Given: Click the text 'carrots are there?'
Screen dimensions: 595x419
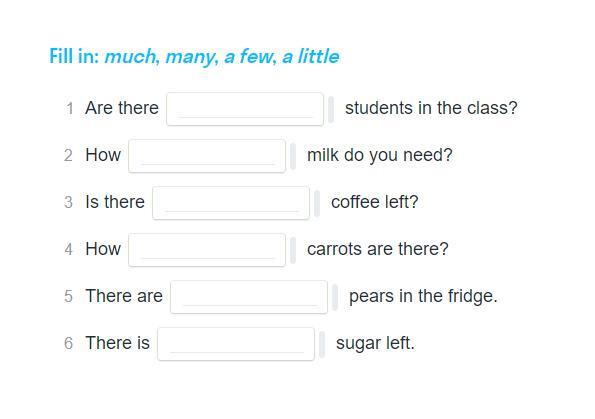Looking at the screenshot, I should pyautogui.click(x=378, y=249).
